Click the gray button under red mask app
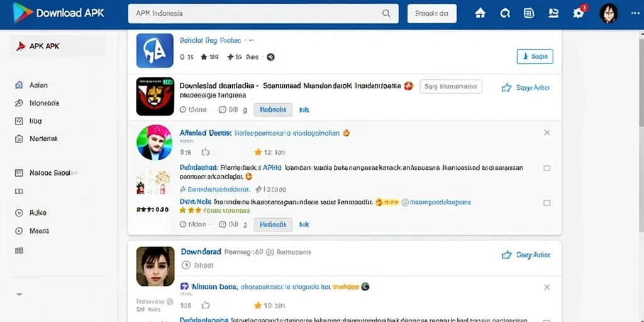Image resolution: width=644 pixels, height=322 pixels. coord(273,109)
